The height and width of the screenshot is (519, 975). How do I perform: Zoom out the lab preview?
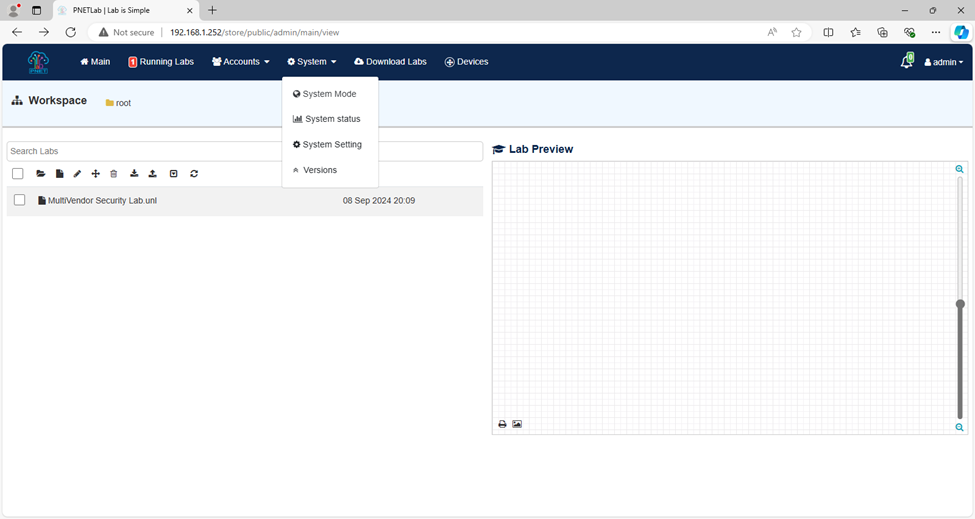959,427
